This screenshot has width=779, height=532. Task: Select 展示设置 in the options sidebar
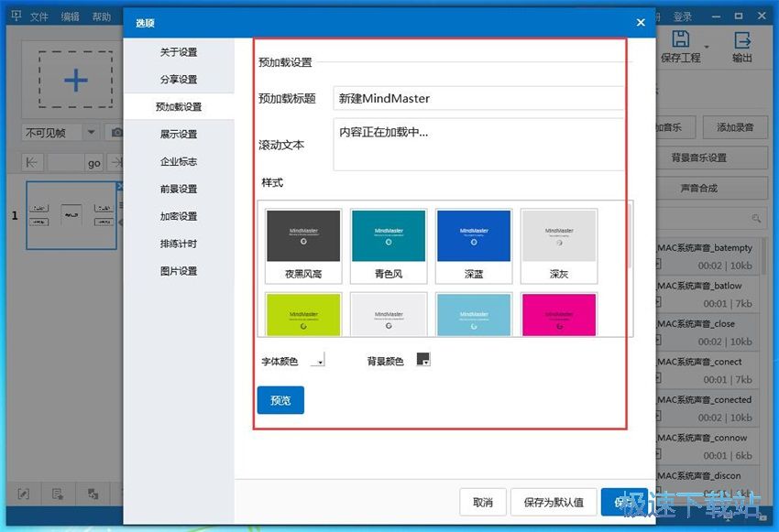click(x=179, y=134)
